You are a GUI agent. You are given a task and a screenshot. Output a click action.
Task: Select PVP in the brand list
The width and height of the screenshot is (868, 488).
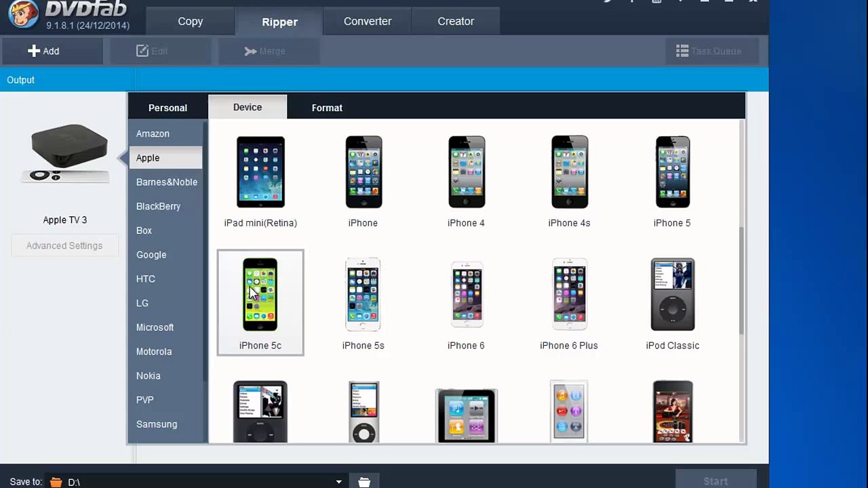tap(165, 400)
